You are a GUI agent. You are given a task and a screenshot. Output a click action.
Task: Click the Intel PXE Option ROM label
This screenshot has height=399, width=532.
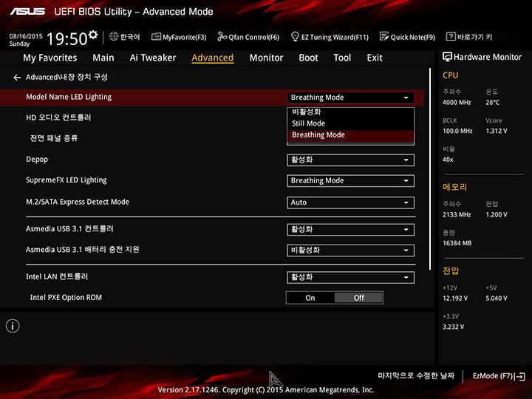point(66,298)
